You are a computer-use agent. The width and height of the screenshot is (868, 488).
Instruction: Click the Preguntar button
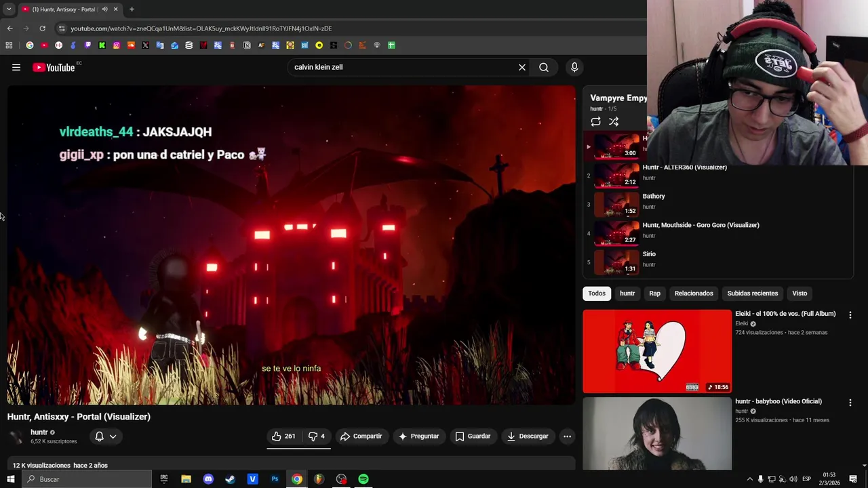click(x=418, y=436)
